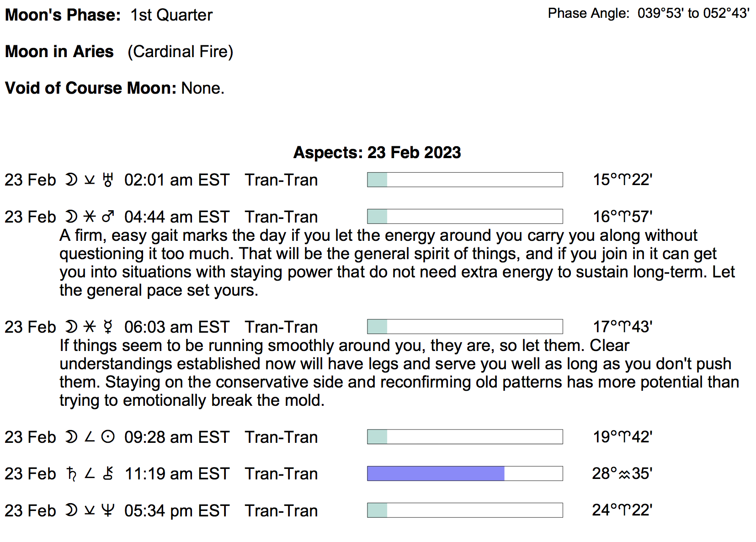
Task: Click the Aquarius sign glyph at 28°35'
Action: point(624,474)
